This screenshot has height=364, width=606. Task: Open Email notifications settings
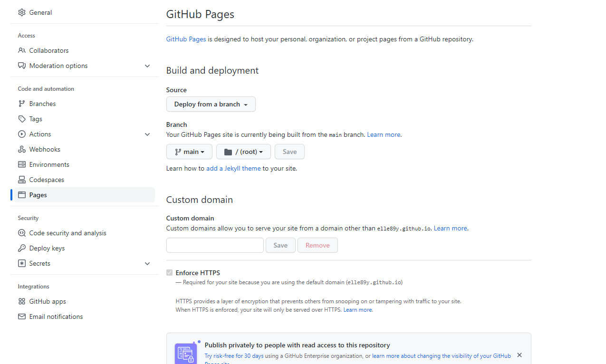[85, 316]
